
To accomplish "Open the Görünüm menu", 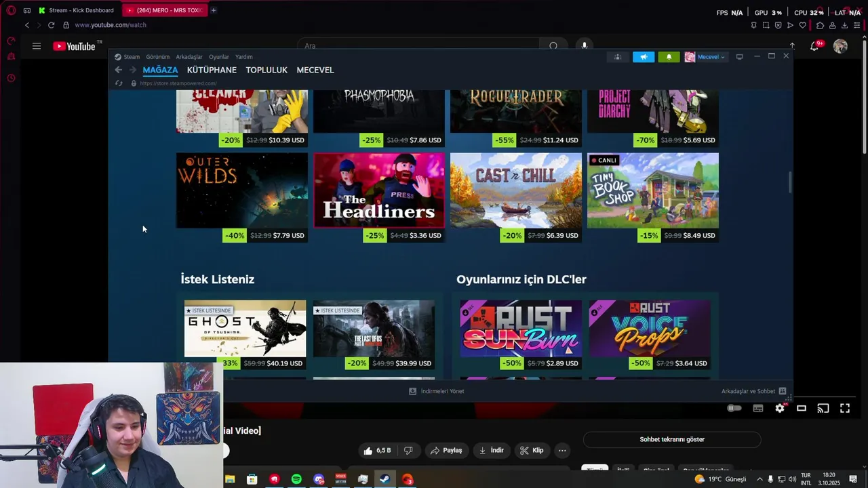I will (157, 57).
